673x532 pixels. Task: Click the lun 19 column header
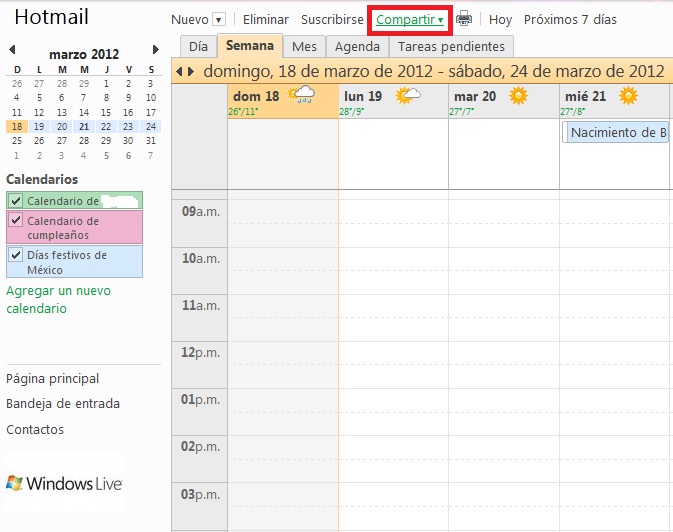pyautogui.click(x=393, y=101)
